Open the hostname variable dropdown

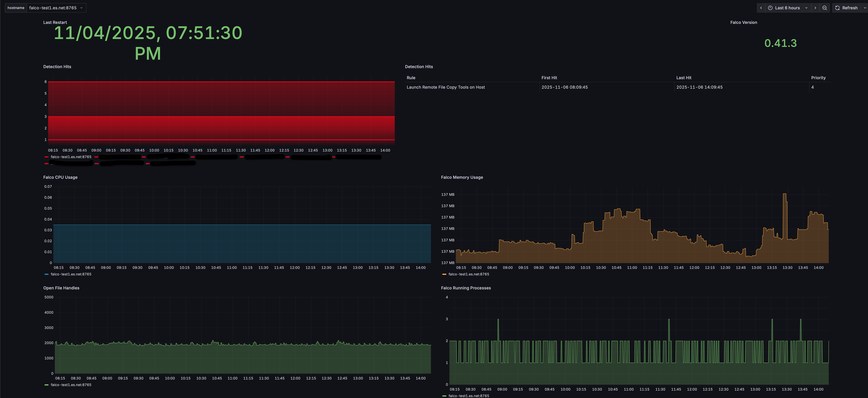click(56, 8)
